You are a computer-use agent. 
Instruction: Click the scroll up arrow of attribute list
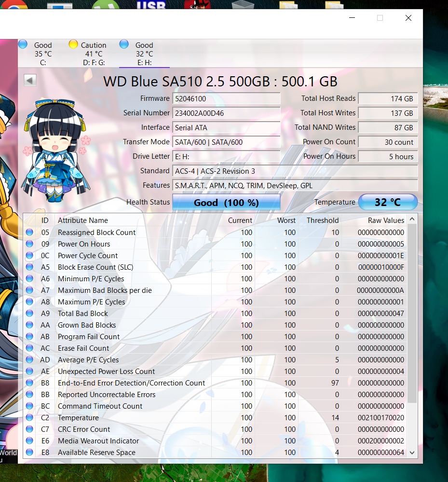[x=412, y=219]
